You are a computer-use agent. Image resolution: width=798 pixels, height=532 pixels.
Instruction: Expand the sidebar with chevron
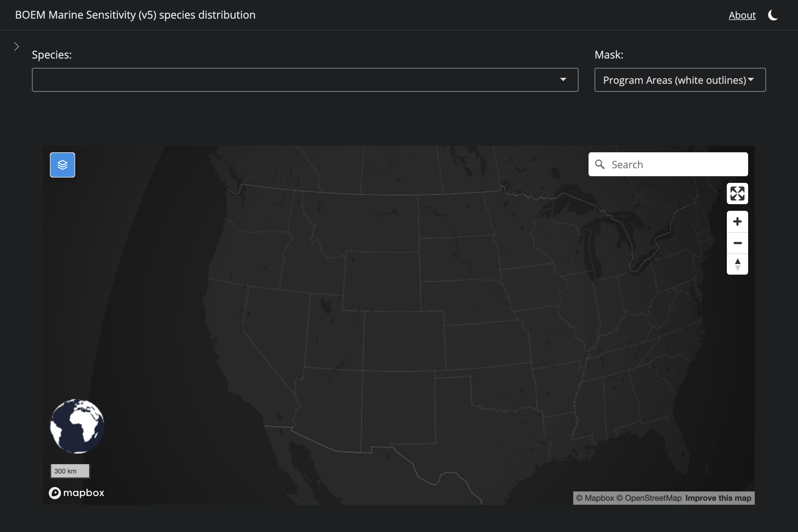16,47
